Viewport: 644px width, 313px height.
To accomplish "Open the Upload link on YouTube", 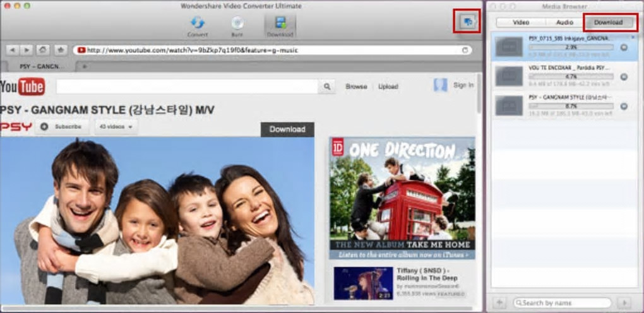I will pyautogui.click(x=388, y=86).
